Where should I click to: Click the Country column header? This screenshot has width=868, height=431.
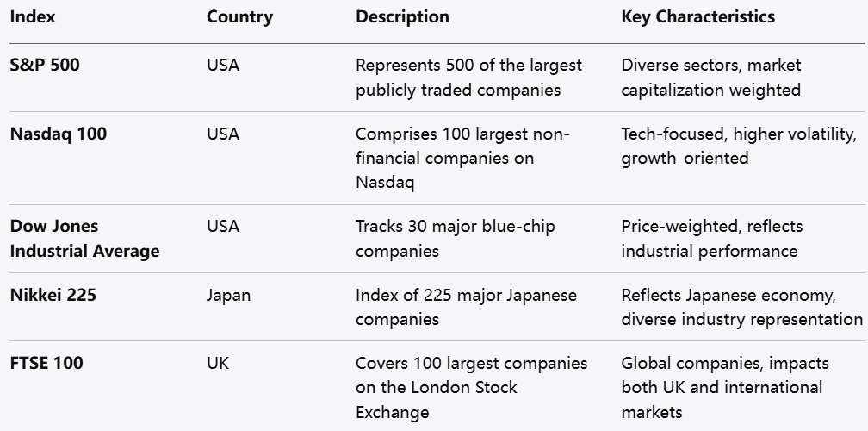tap(239, 17)
